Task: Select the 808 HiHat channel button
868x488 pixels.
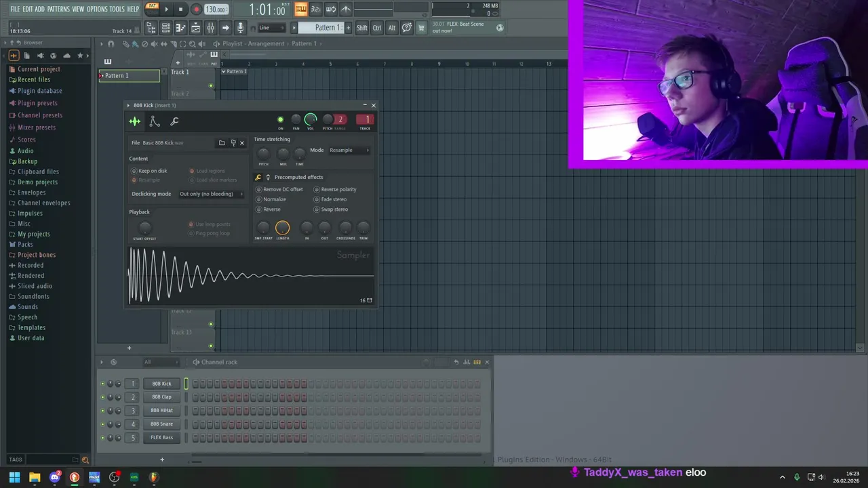Action: click(x=161, y=411)
